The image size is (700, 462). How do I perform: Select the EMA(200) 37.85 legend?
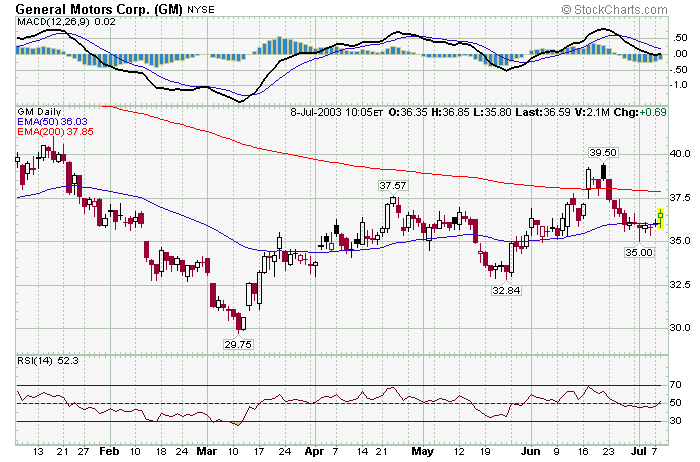tap(55, 132)
